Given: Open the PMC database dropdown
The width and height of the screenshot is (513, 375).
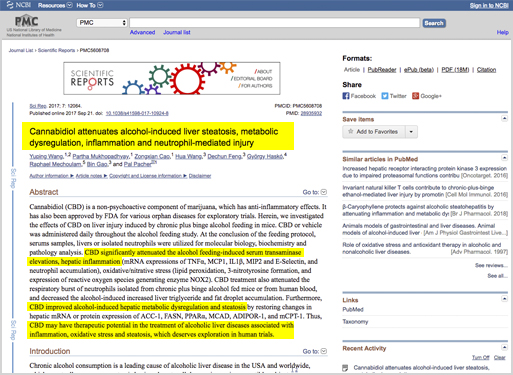Looking at the screenshot, I should point(102,23).
